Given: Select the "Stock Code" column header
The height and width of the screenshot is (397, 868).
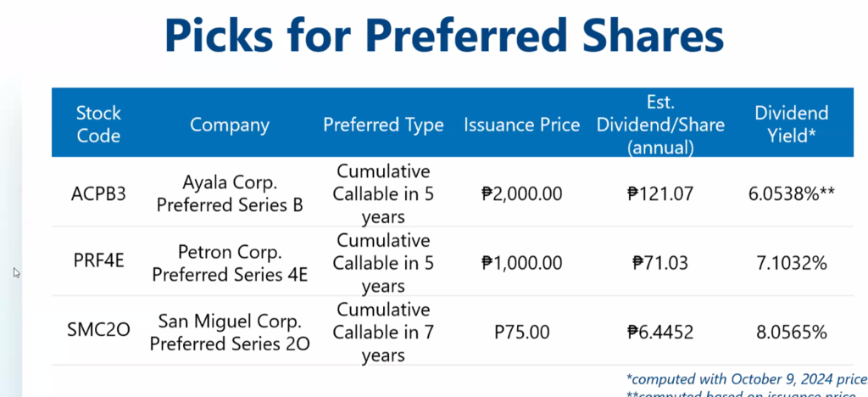Looking at the screenshot, I should (x=98, y=124).
